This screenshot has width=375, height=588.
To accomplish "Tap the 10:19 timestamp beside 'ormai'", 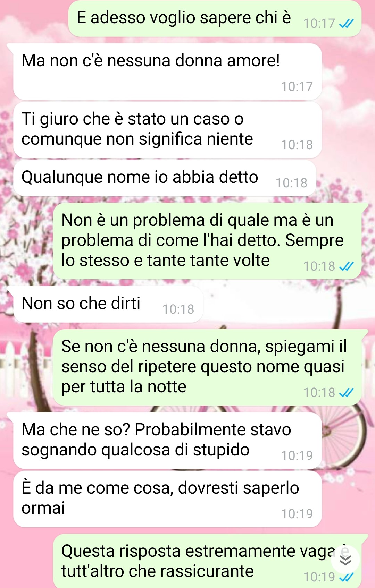I will [x=297, y=514].
